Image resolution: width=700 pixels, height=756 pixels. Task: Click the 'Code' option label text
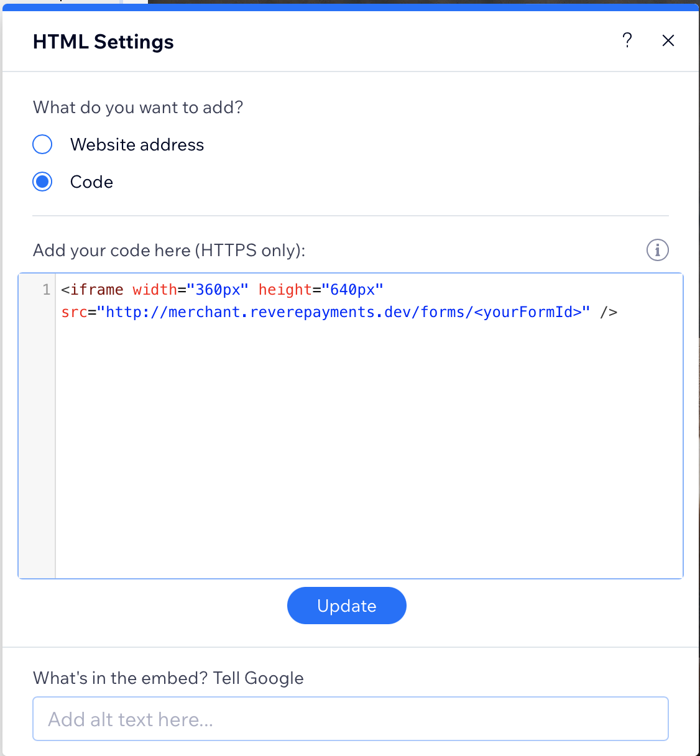[x=91, y=182]
